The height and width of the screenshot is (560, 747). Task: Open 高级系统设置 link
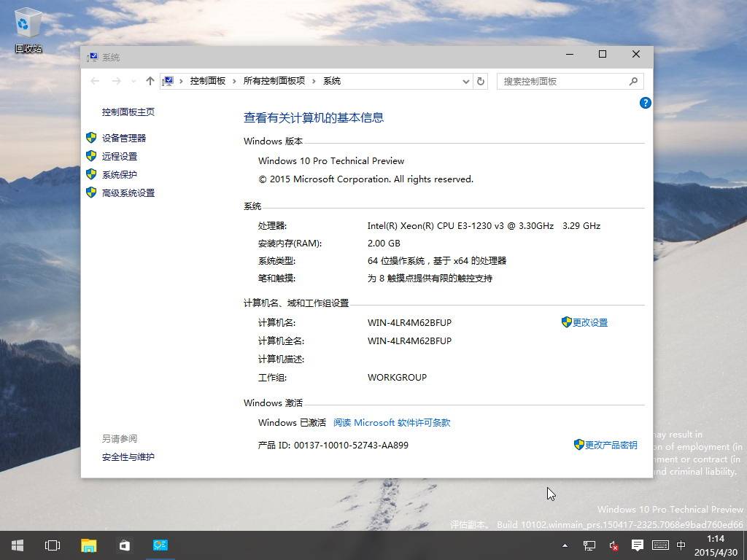tap(128, 192)
